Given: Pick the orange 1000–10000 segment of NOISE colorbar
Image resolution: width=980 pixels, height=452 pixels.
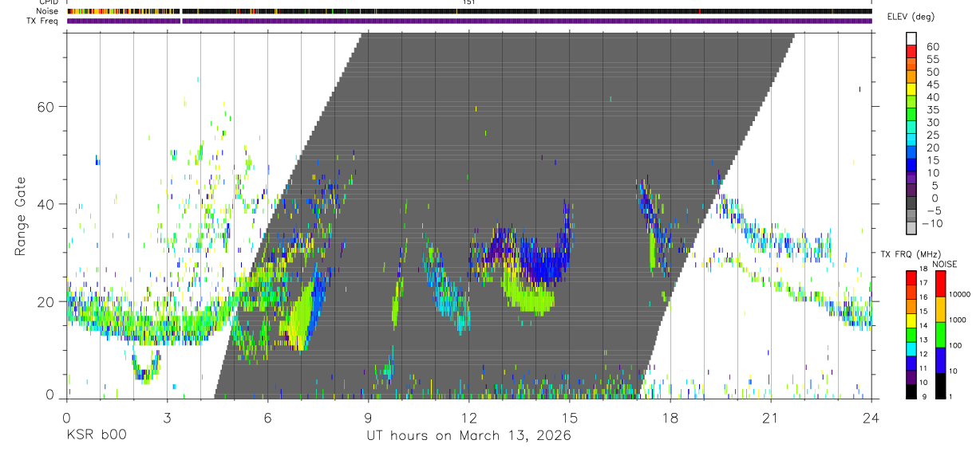Looking at the screenshot, I should [x=941, y=309].
